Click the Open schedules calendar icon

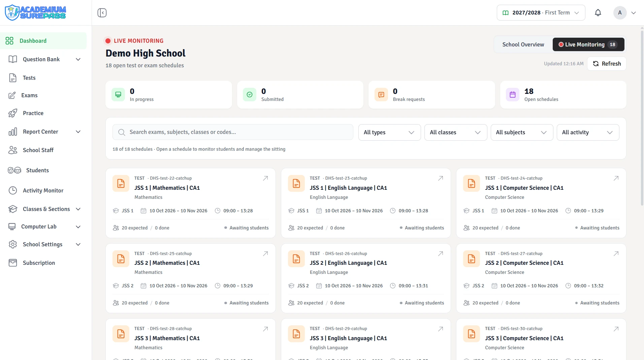pyautogui.click(x=513, y=95)
